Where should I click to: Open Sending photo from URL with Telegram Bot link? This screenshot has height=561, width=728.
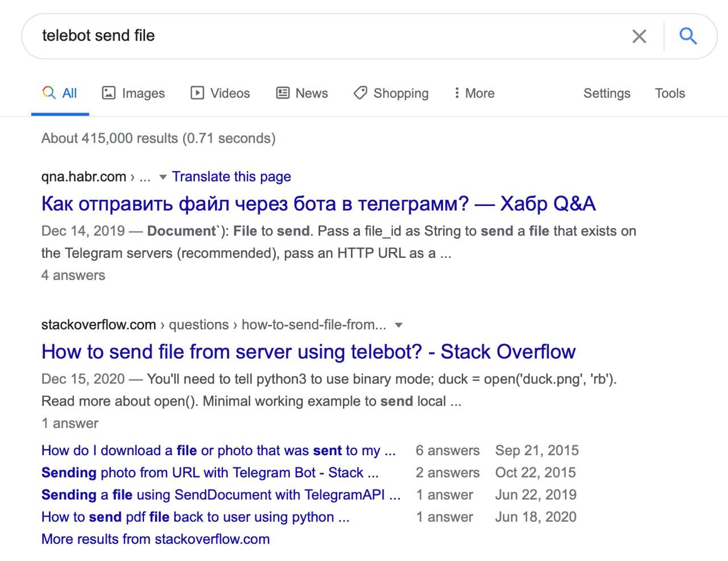click(x=210, y=473)
